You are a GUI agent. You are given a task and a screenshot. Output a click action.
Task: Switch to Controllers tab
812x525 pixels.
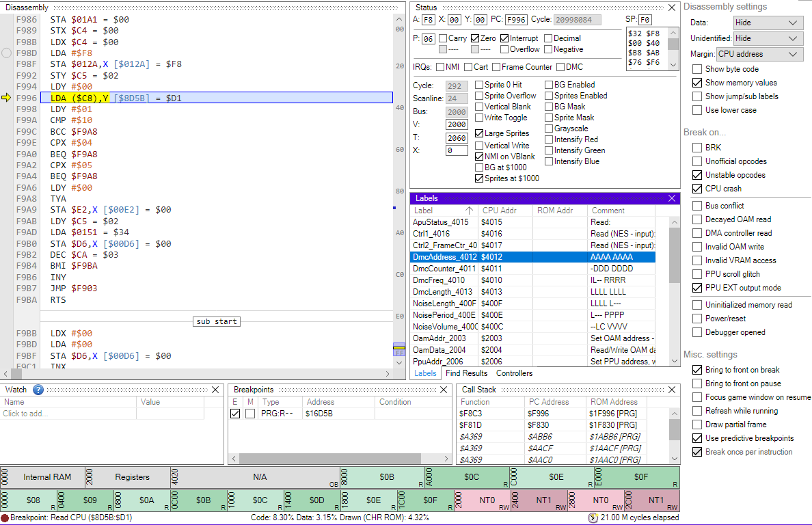pyautogui.click(x=514, y=373)
